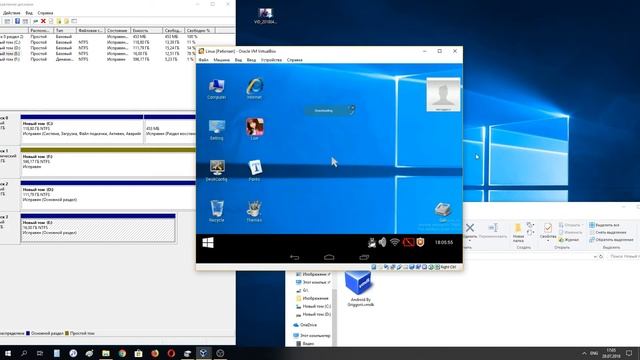Open Вид menu in VirtualBox window
The height and width of the screenshot is (360, 640).
[238, 60]
